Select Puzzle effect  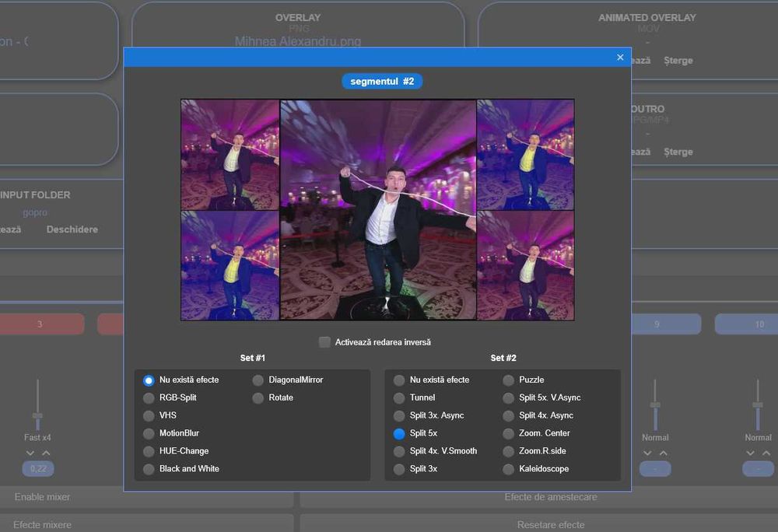click(x=508, y=380)
